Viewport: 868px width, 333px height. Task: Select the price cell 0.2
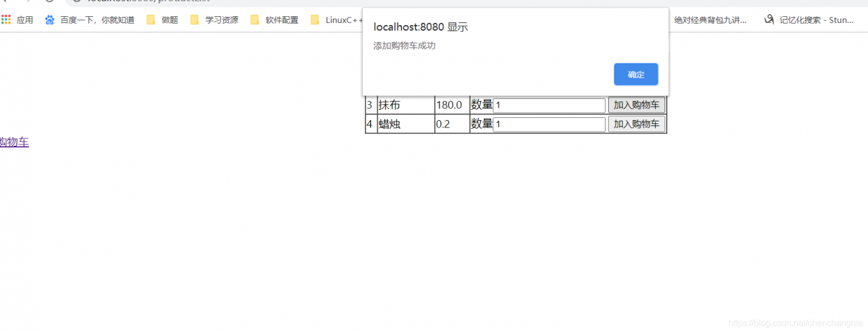pyautogui.click(x=452, y=124)
